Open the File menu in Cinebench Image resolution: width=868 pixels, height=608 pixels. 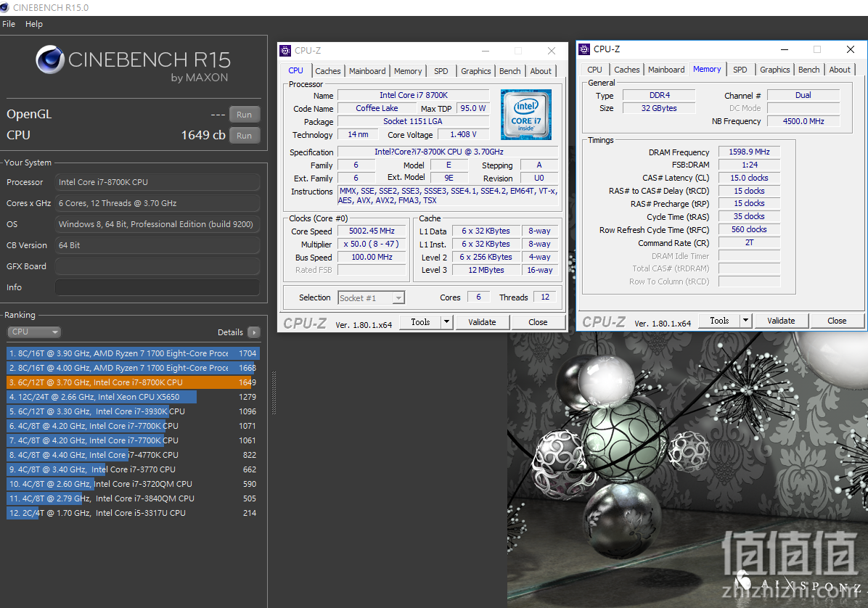[9, 24]
